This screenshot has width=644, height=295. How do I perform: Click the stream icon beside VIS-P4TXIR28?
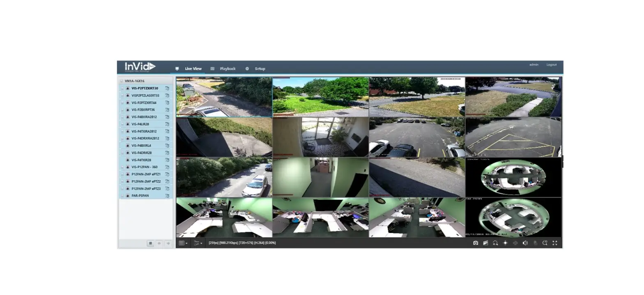(x=167, y=160)
